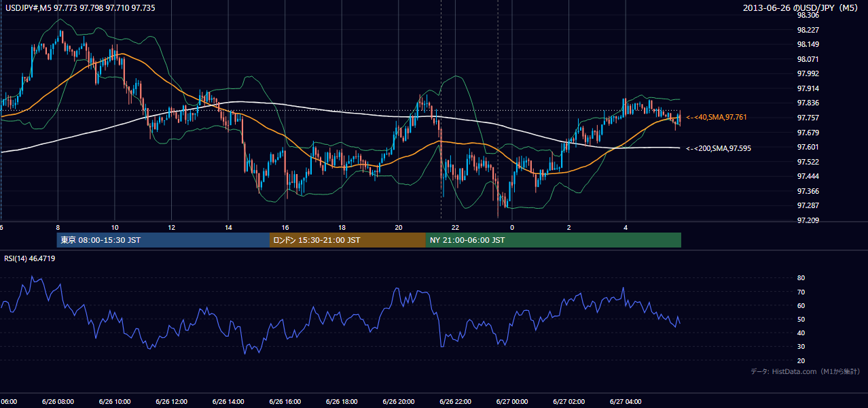
Task: Click hour label 14 under price chart
Action: pyautogui.click(x=228, y=228)
